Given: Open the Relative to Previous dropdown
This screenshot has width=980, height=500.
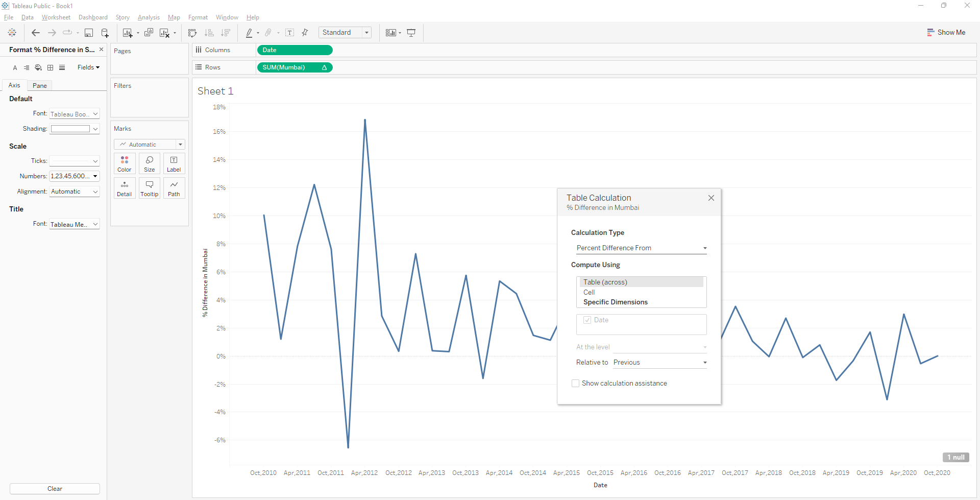Looking at the screenshot, I should pos(659,363).
